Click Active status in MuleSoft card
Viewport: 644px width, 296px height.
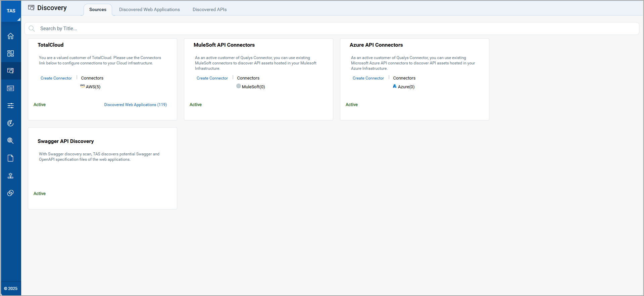(196, 105)
